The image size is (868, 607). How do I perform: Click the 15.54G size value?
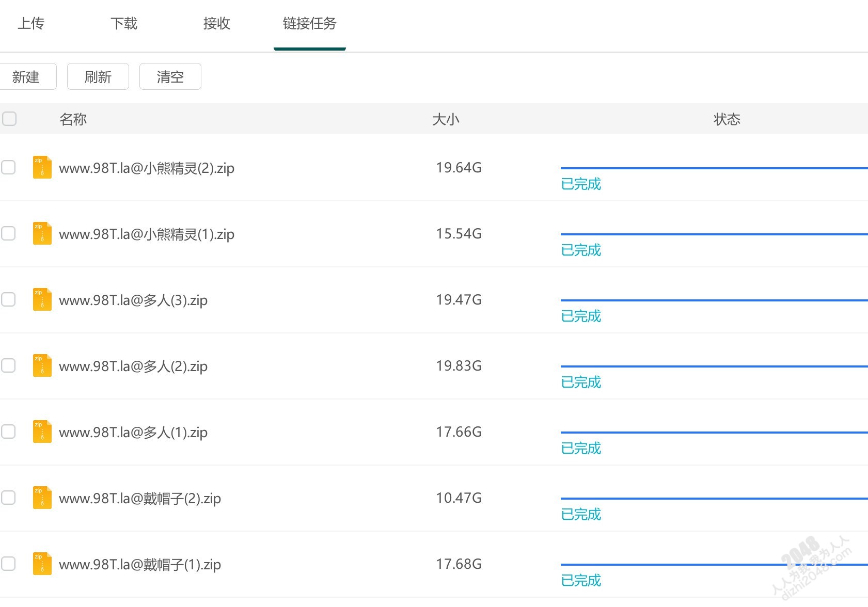tap(459, 234)
